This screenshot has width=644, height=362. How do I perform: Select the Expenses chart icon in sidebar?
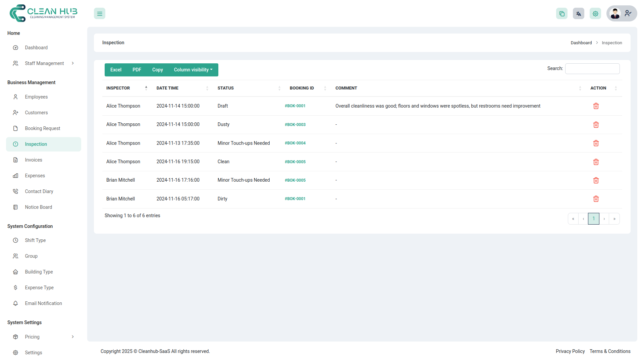(x=15, y=175)
